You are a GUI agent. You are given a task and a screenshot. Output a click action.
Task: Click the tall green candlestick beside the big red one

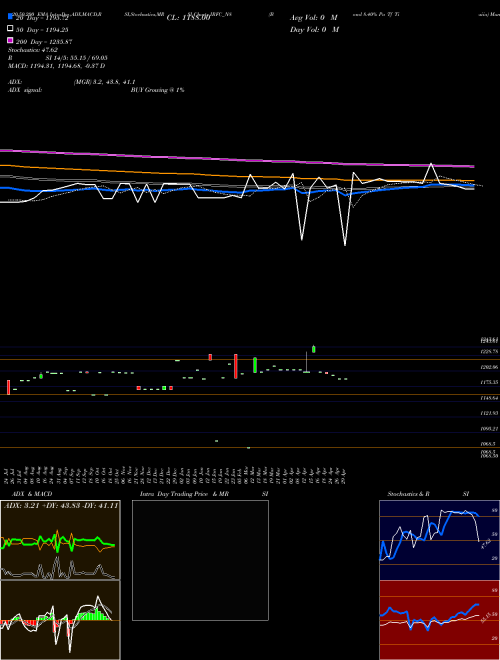(x=255, y=365)
